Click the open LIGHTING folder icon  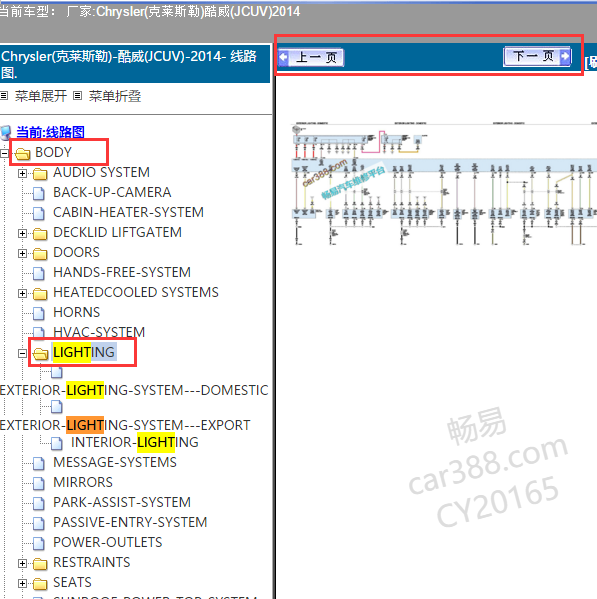point(40,354)
